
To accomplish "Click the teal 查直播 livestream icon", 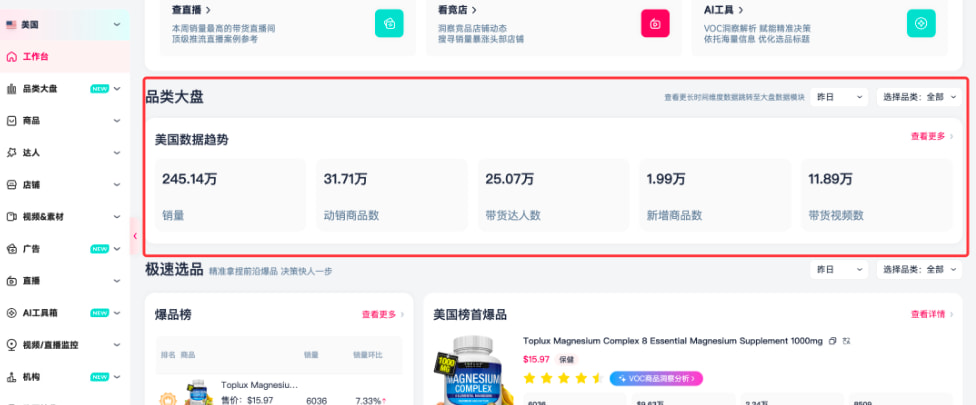I will [389, 23].
